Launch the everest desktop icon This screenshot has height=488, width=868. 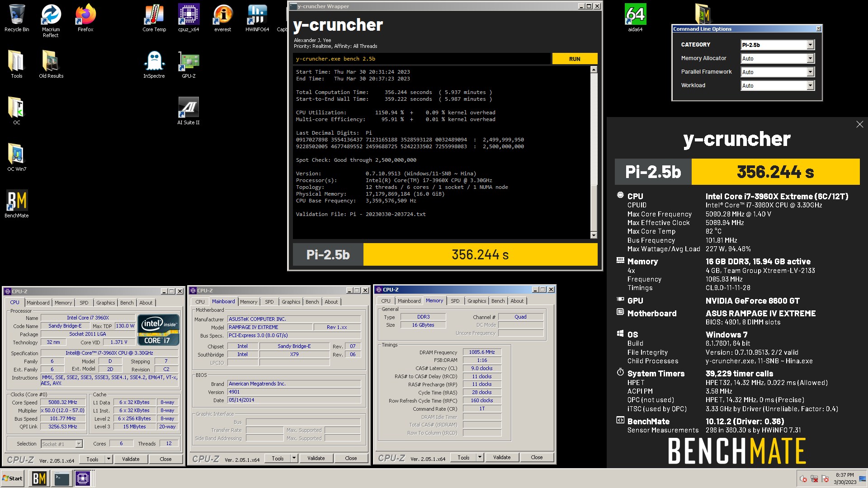click(x=222, y=18)
